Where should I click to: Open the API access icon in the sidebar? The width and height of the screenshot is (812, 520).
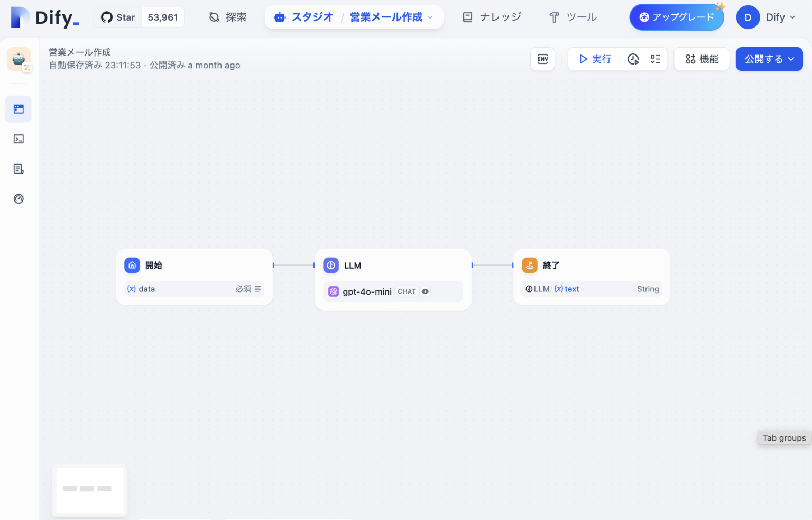pos(19,139)
